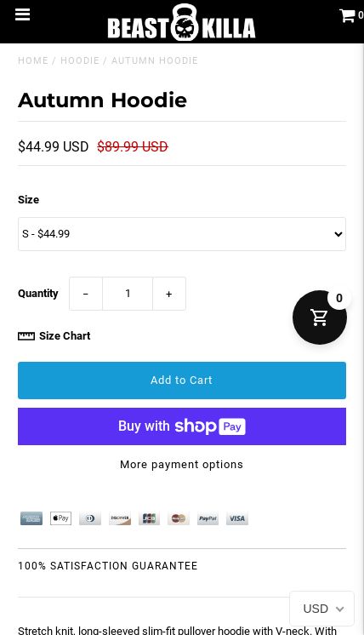Decrease quantity with the minus button
This screenshot has height=635, width=364.
coord(86,294)
